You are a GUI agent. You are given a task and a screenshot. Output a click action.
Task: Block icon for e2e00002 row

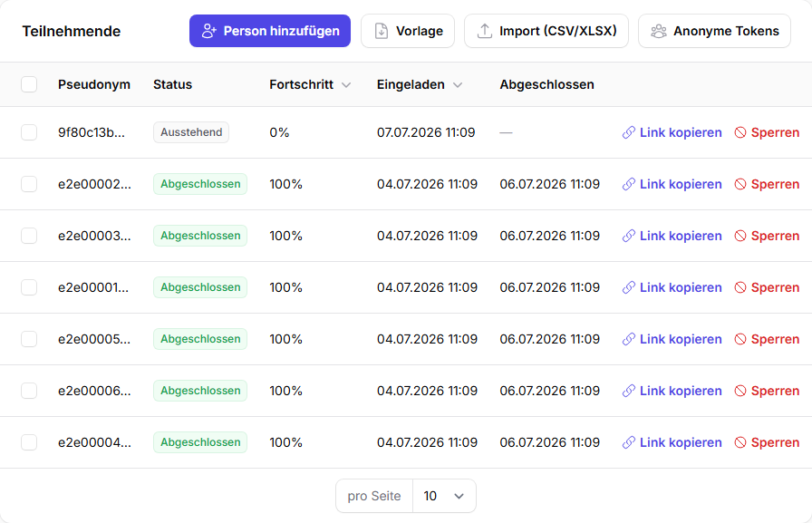740,184
